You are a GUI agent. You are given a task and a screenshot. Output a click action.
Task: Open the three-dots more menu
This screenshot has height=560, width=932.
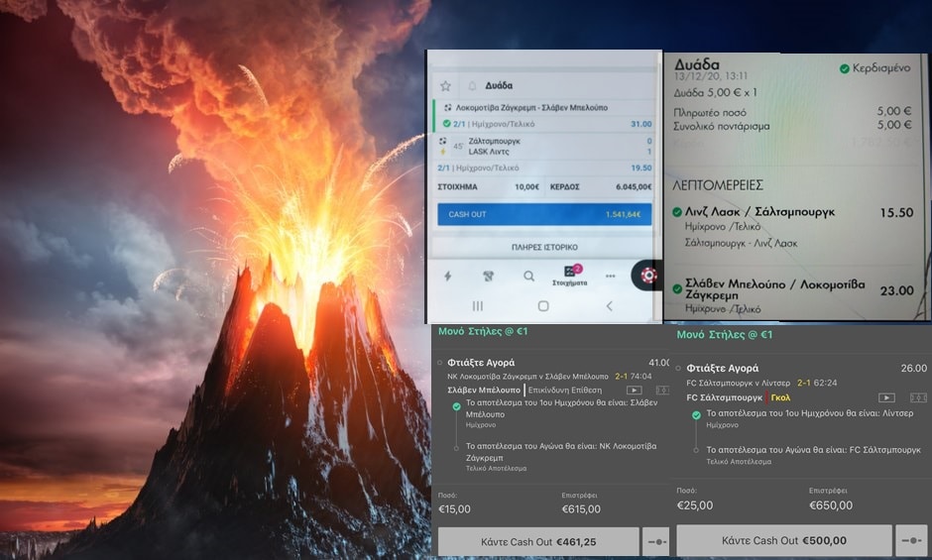pos(610,277)
